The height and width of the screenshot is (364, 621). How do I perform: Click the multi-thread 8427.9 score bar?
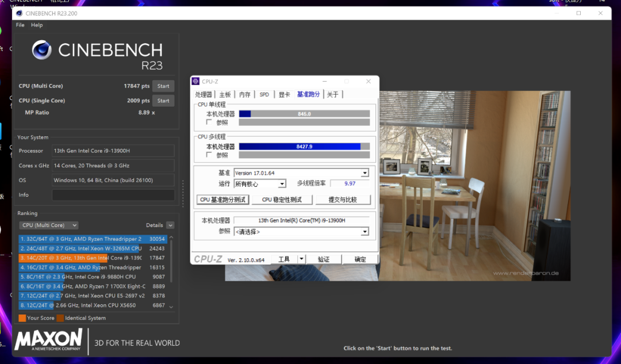click(304, 146)
